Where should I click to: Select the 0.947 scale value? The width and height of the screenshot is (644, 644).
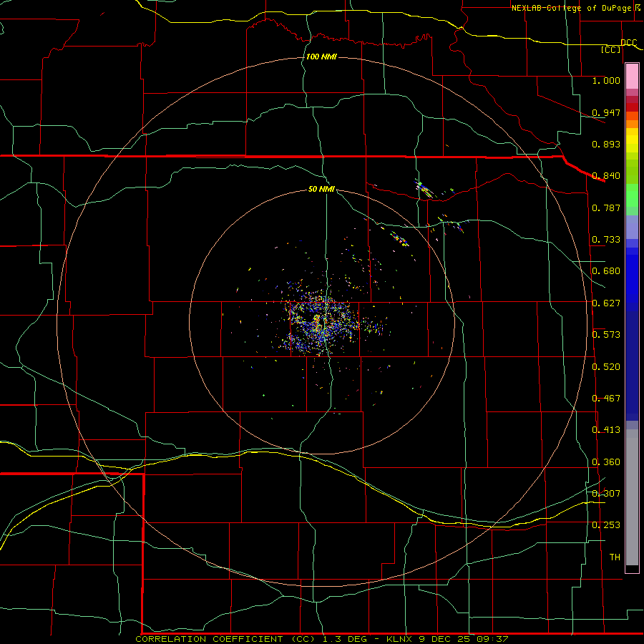(606, 112)
